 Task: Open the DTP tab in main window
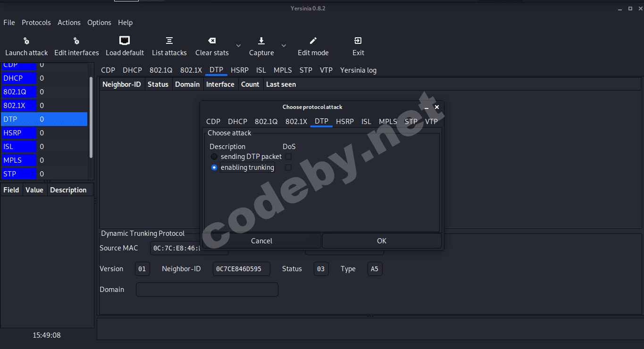pyautogui.click(x=216, y=70)
